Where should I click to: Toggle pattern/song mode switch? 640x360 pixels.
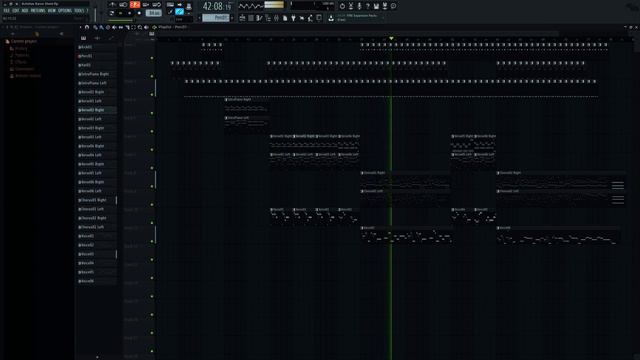point(111,13)
